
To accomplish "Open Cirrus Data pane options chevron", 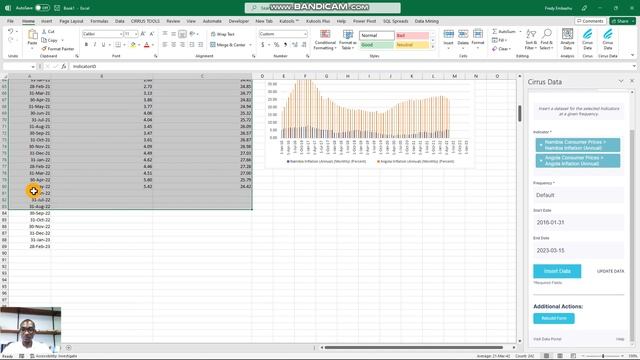I will click(621, 81).
